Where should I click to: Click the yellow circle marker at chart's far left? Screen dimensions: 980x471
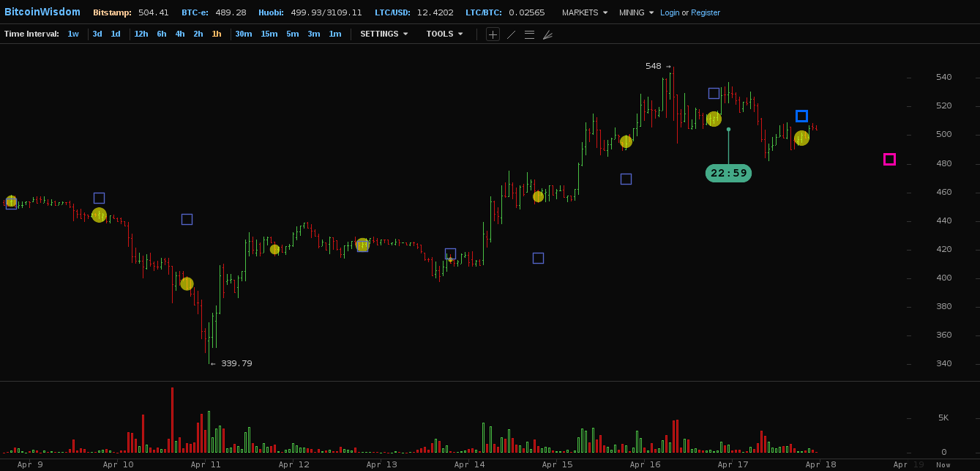11,201
